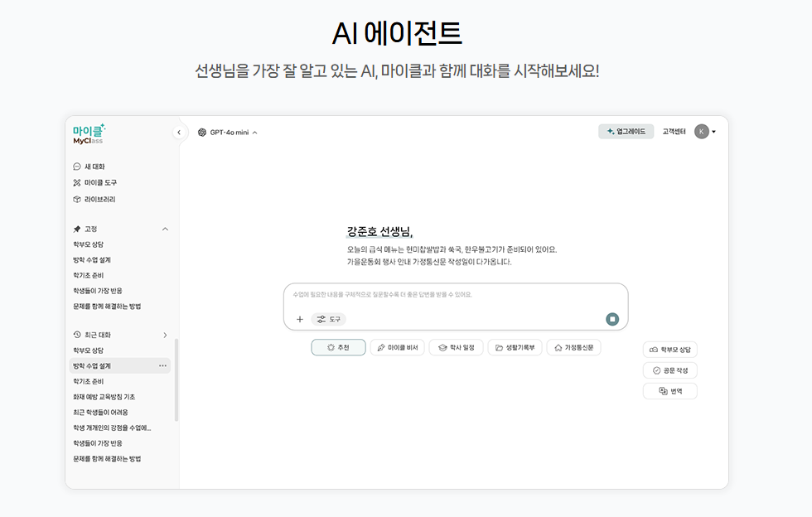812x517 pixels.
Task: Select the 추천 suggestion chip
Action: click(x=338, y=348)
